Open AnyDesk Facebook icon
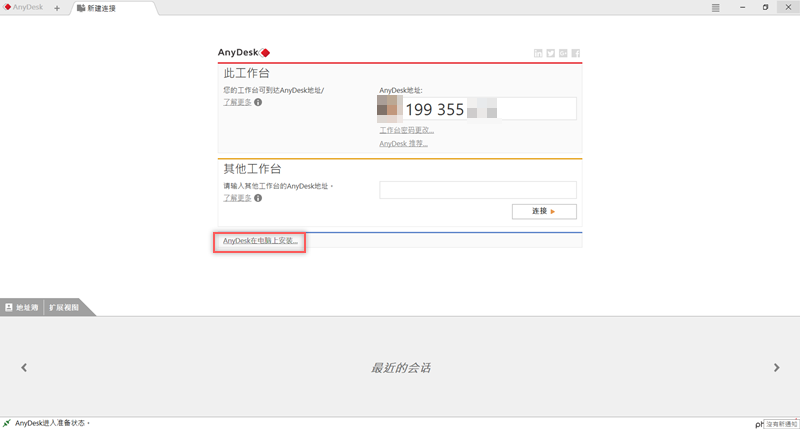Viewport: 800px width, 429px height. click(x=576, y=53)
